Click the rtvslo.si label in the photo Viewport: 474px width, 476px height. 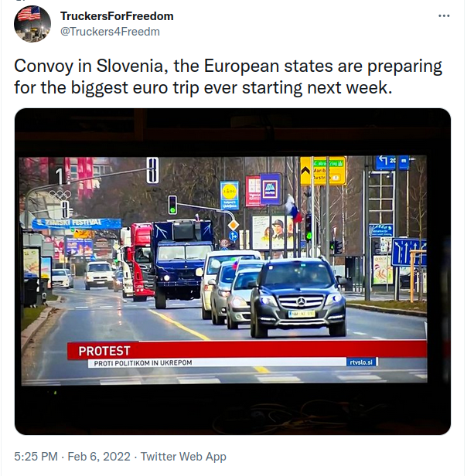361,362
